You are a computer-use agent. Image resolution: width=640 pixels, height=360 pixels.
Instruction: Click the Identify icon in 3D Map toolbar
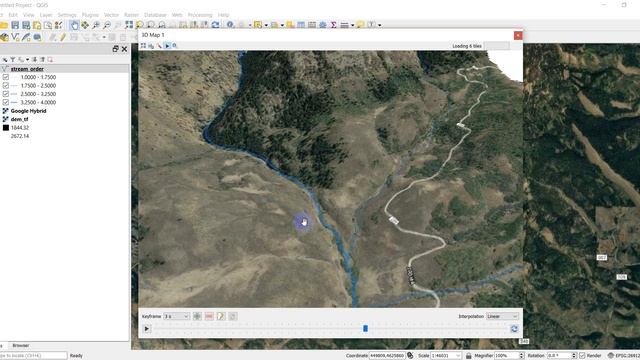click(x=175, y=46)
